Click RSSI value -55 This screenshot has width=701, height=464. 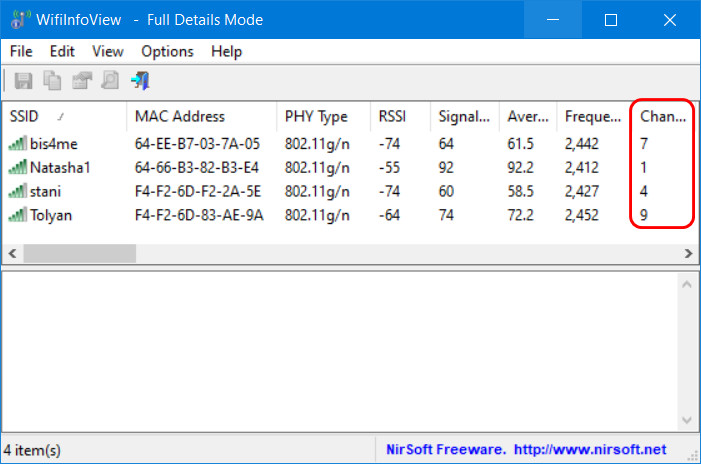point(389,167)
